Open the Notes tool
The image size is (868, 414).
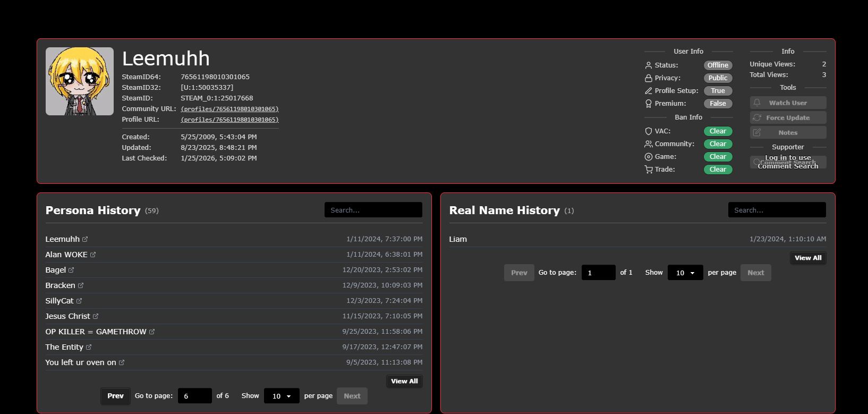pos(788,132)
